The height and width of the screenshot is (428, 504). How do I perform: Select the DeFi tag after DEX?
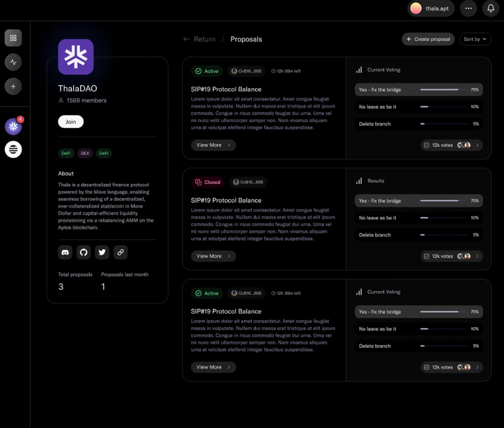(104, 153)
